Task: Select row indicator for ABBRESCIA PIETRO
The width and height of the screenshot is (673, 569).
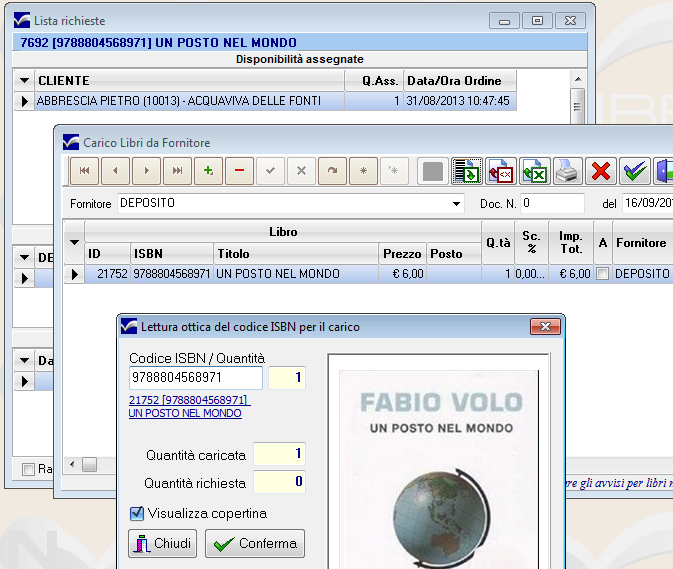Action: [x=24, y=101]
